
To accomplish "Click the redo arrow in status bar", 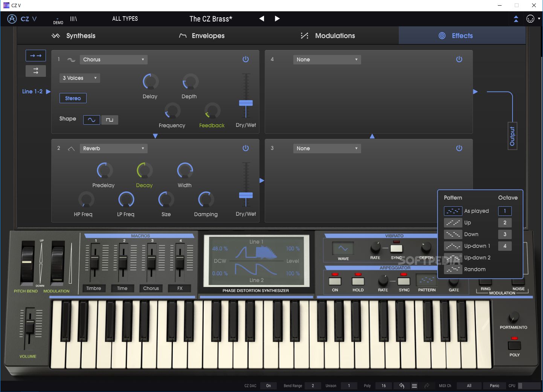I will pos(427,386).
